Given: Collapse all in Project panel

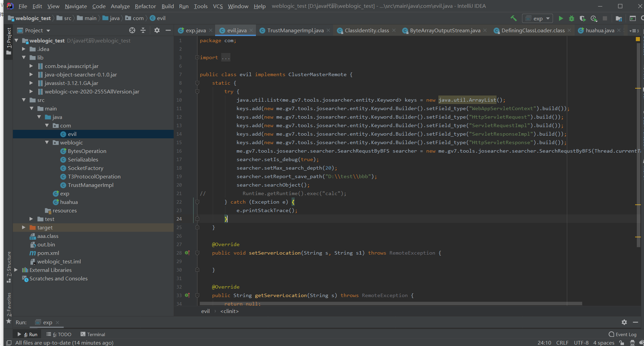Looking at the screenshot, I should [143, 30].
